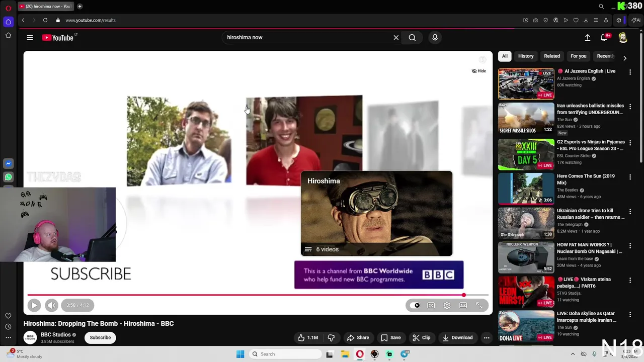
Task: Open Al Jazeera English Live video
Action: pyautogui.click(x=526, y=84)
